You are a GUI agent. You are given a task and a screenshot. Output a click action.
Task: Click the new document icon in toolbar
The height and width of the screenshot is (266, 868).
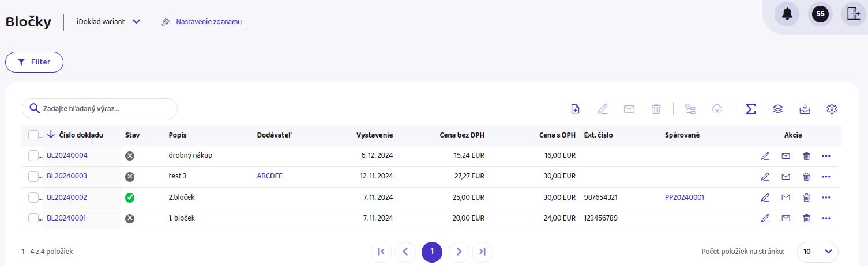575,109
